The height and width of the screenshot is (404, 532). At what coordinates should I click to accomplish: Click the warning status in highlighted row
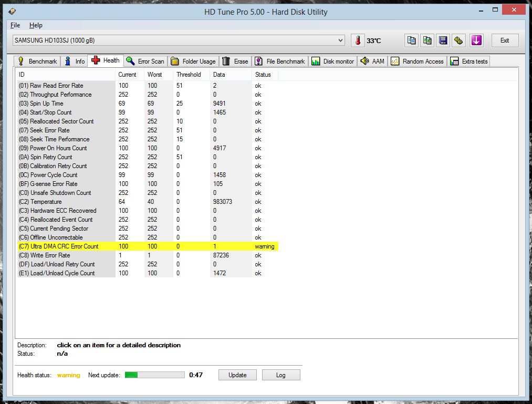click(x=265, y=246)
